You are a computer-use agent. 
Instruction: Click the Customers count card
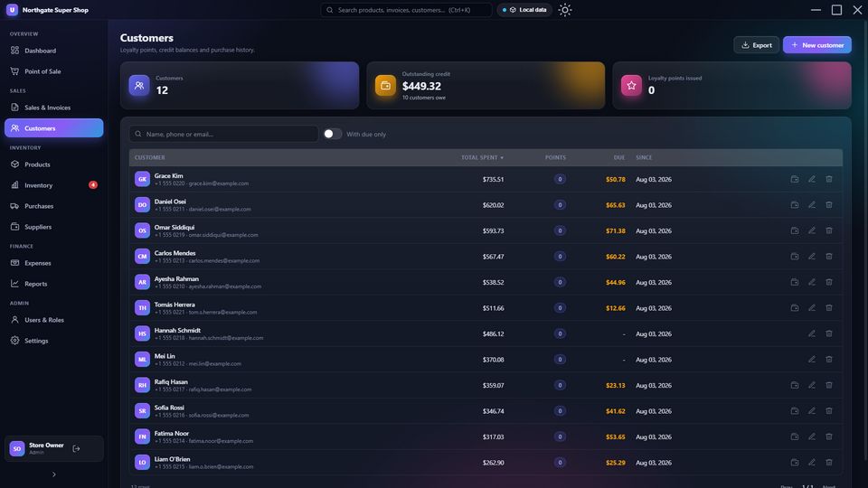click(240, 85)
